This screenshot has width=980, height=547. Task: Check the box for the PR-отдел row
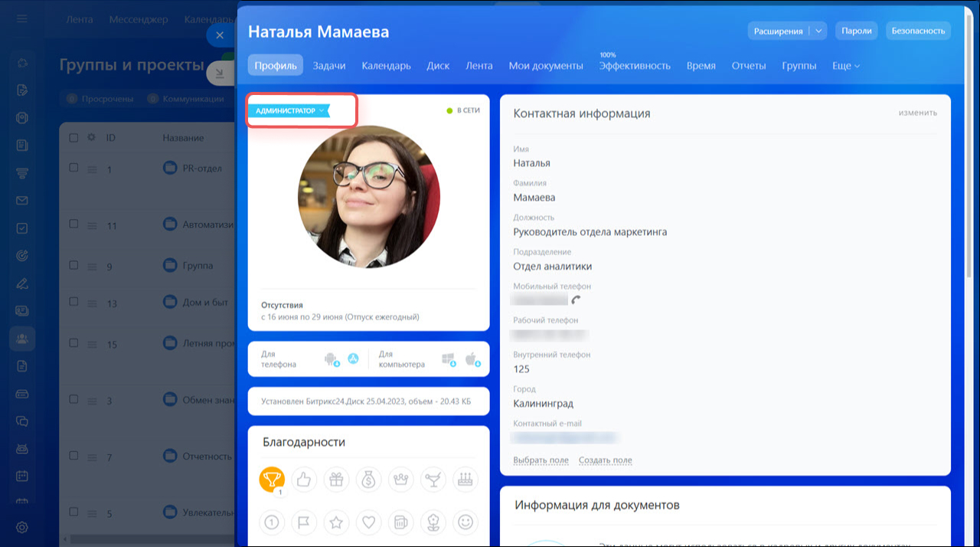click(x=73, y=167)
